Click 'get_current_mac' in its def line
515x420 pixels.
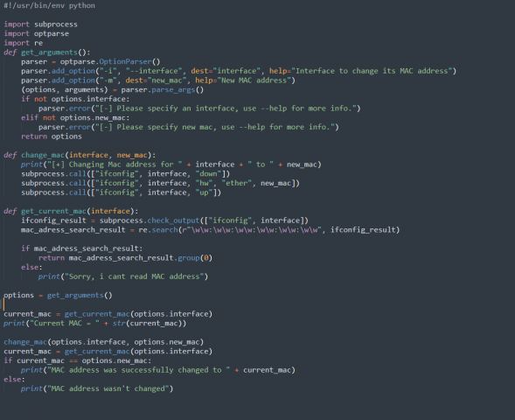click(53, 211)
